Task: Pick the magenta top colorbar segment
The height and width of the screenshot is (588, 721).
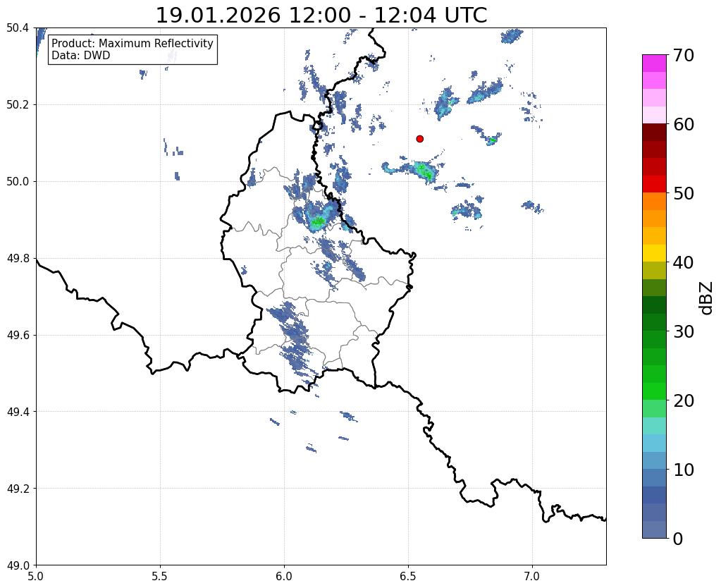Action: coord(654,63)
